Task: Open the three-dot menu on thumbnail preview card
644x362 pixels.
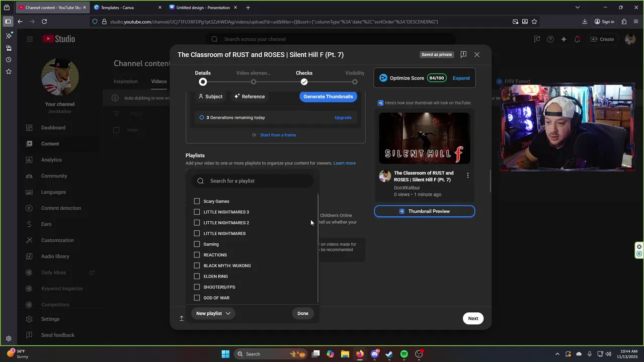Action: tap(468, 175)
